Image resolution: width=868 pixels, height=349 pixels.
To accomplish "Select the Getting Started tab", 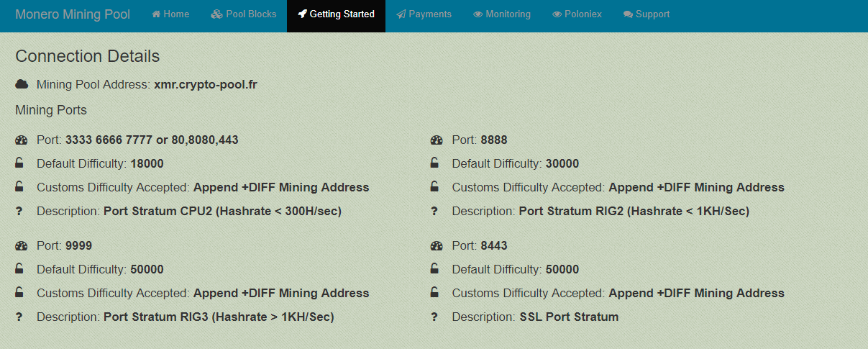I will [x=336, y=14].
